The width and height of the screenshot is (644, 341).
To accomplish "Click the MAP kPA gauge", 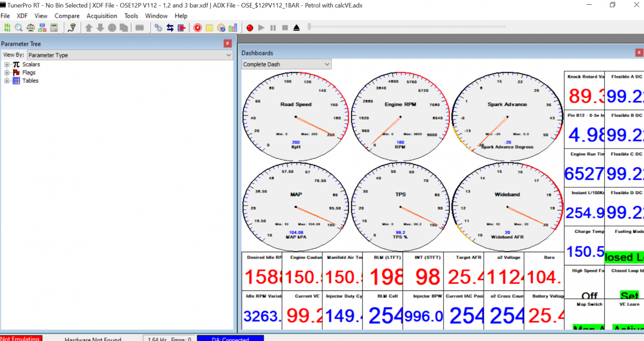I will tap(296, 206).
